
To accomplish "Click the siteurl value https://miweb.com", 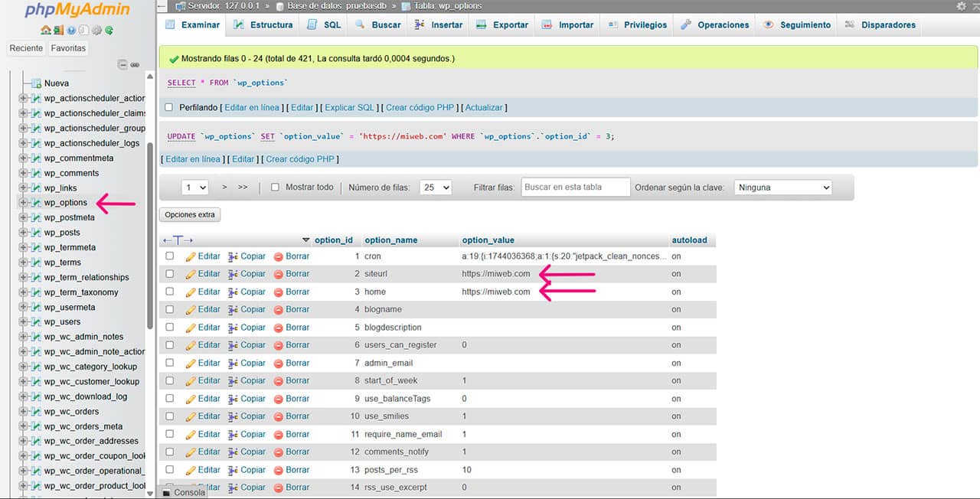I will coord(495,274).
